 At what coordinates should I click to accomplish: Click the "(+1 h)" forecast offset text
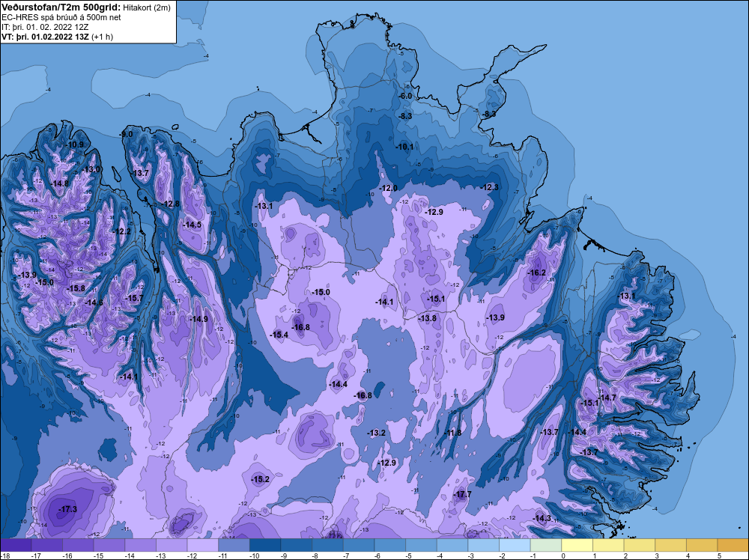click(102, 37)
